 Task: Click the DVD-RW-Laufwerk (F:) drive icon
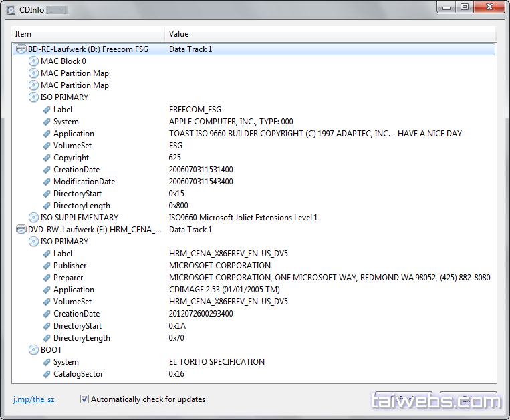click(21, 230)
